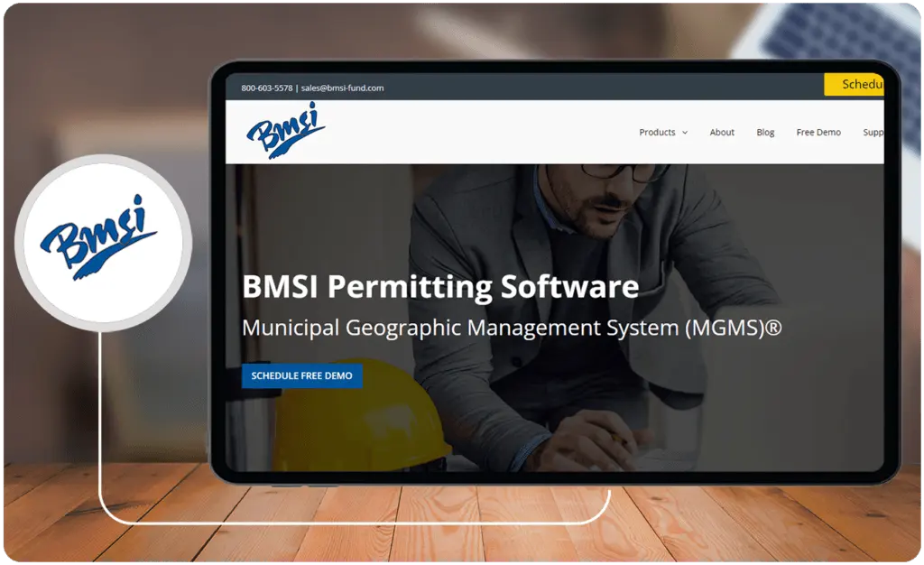The width and height of the screenshot is (924, 565).
Task: Click the BMSI Permitting Software heading
Action: point(440,287)
